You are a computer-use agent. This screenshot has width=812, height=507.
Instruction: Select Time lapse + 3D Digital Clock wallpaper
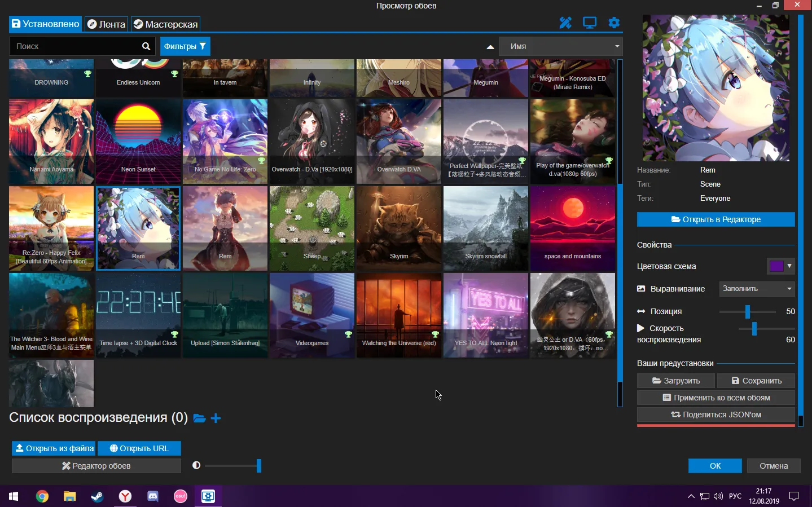tap(138, 315)
